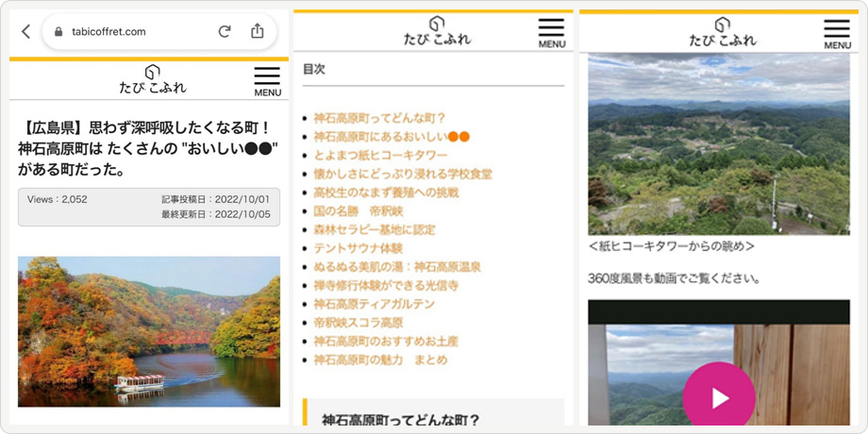The height and width of the screenshot is (434, 868).
Task: Open link ぬるぬる美肌の湯：神石高原温泉
Action: pos(397,267)
